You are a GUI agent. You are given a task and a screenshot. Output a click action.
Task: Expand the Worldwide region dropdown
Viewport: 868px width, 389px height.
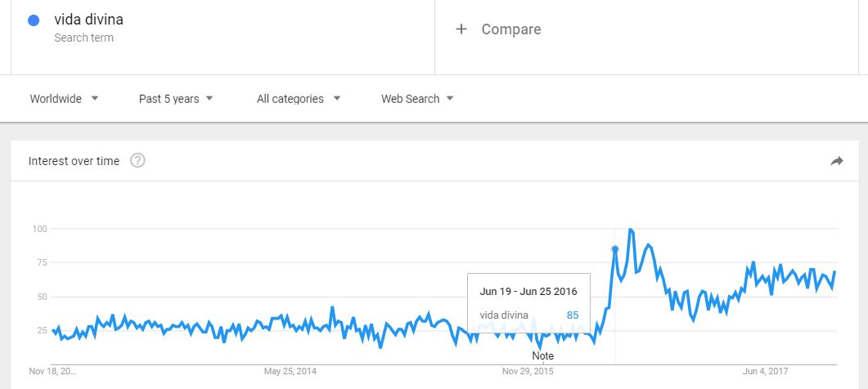pos(64,99)
